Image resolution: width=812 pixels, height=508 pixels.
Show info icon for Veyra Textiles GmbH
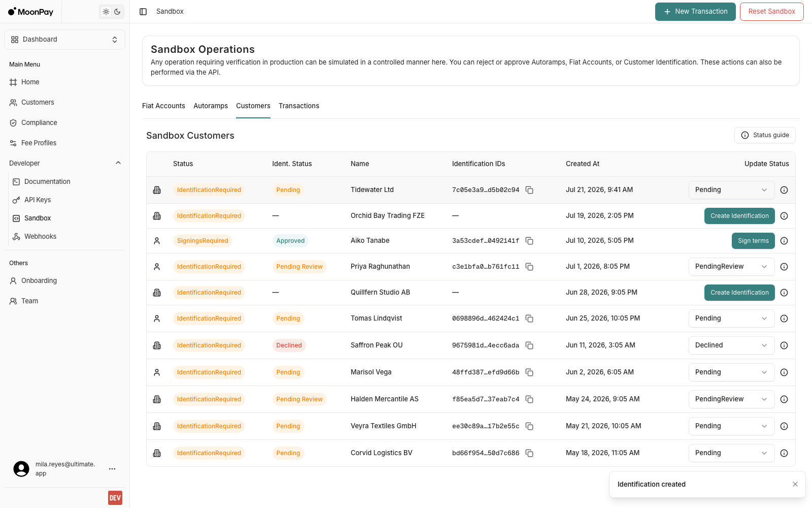[784, 426]
